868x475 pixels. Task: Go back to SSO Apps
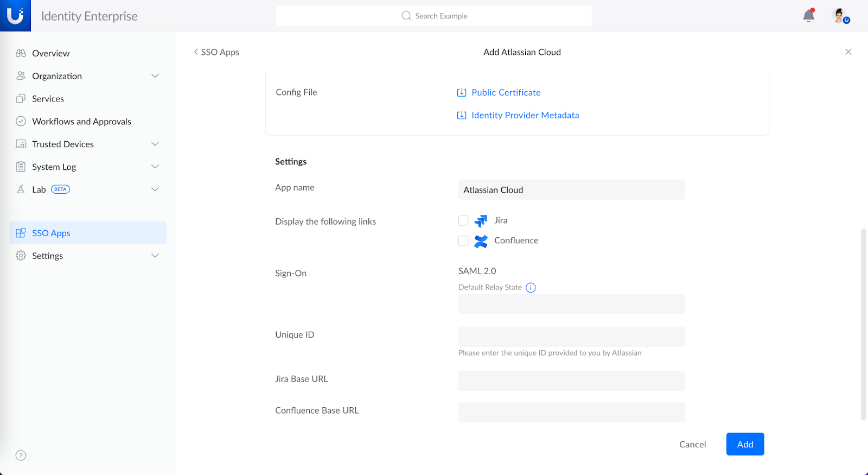[x=216, y=52]
